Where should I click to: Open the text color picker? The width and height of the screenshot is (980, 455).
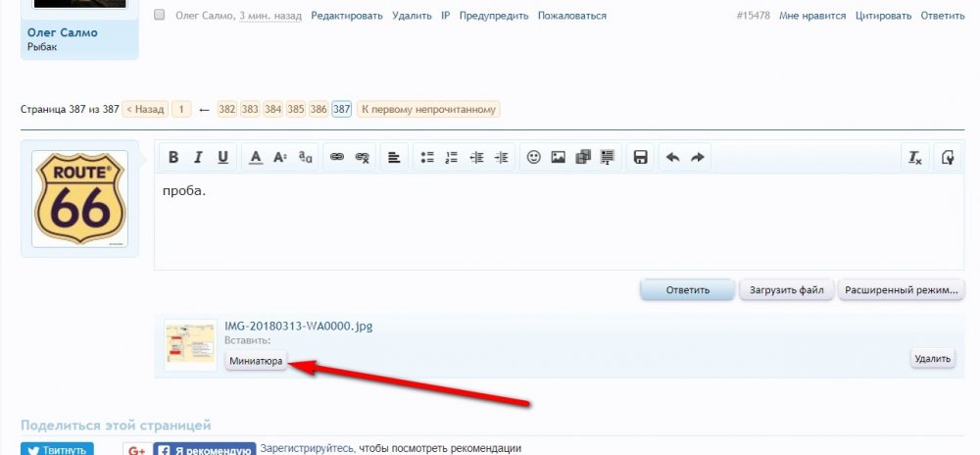click(x=255, y=158)
